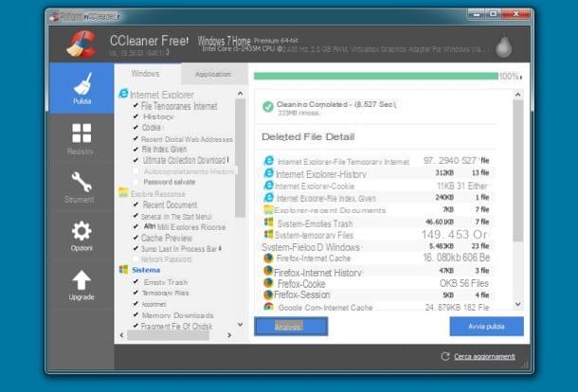This screenshot has height=392, width=578.
Task: Uncheck the History checkbox under Internet Explorer
Action: point(135,116)
